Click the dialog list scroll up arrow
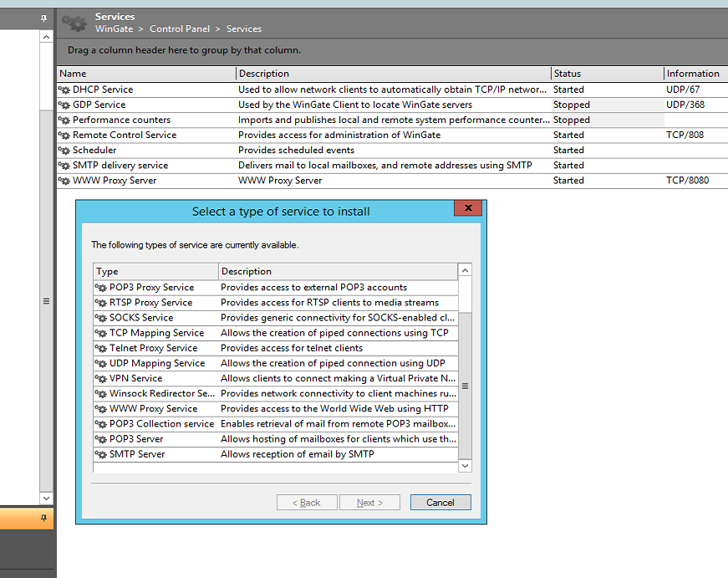This screenshot has height=578, width=728. 465,270
